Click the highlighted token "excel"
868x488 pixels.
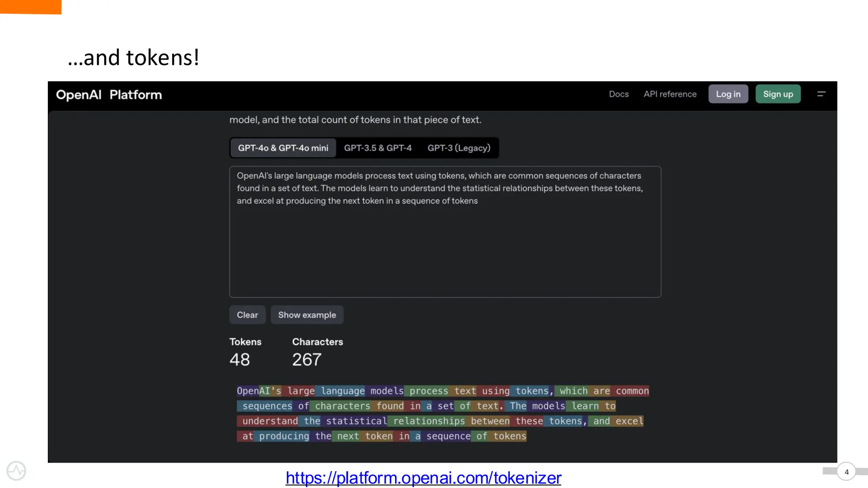click(627, 421)
